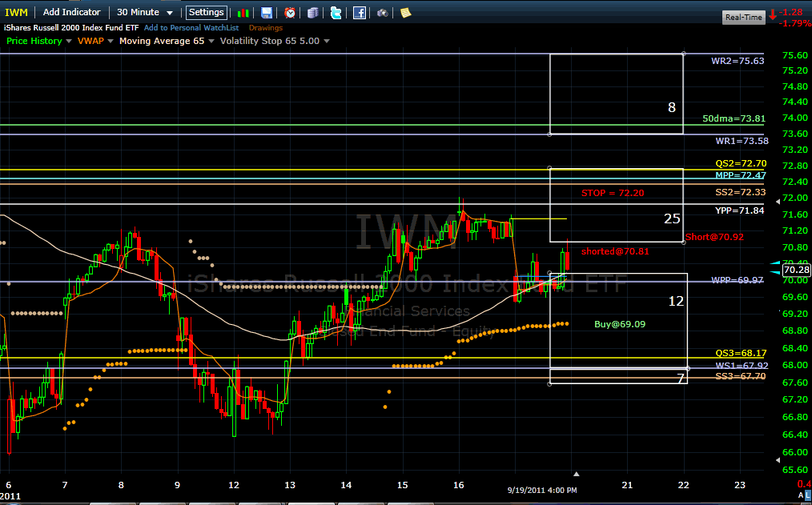This screenshot has width=812, height=505.
Task: Share chart via Facebook icon
Action: [360, 13]
